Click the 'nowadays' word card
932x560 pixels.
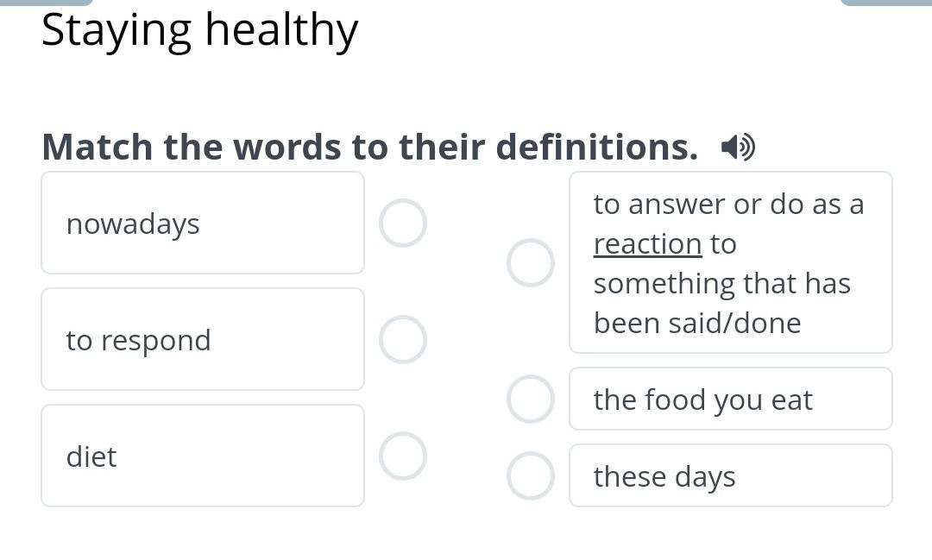tap(203, 223)
